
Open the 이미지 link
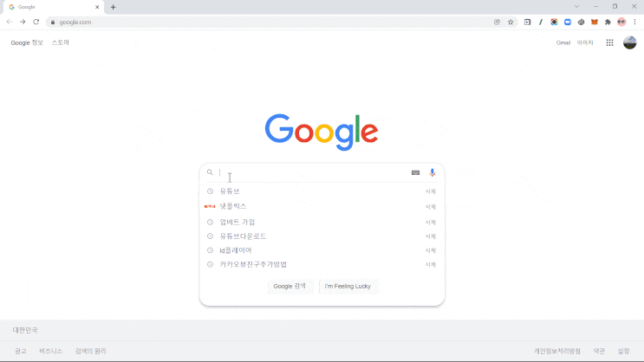pyautogui.click(x=585, y=42)
